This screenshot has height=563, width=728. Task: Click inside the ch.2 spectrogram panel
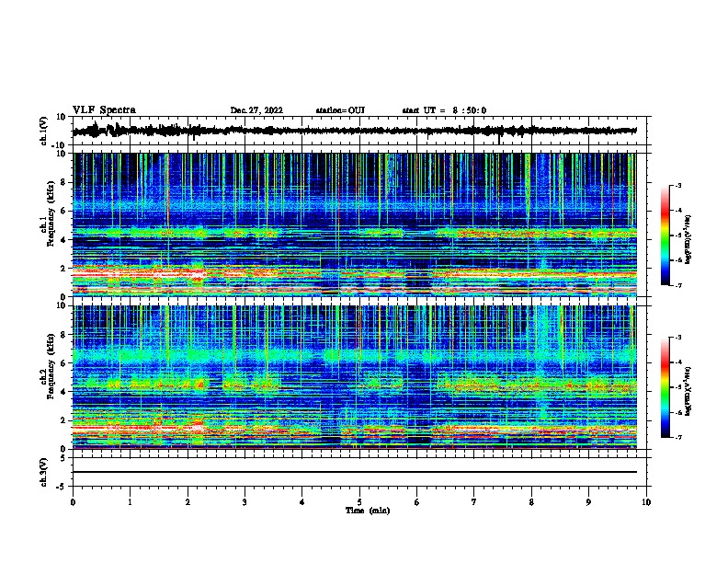tap(355, 377)
